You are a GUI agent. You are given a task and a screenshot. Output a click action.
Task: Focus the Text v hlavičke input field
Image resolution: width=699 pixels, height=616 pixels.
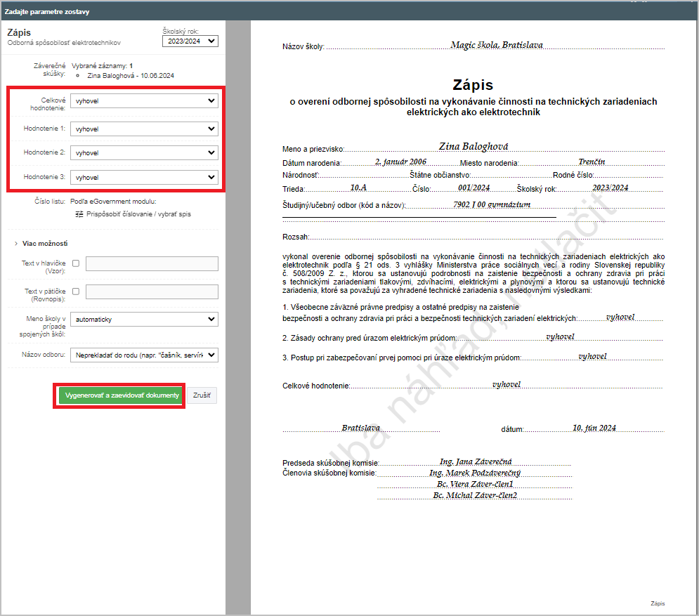(152, 263)
